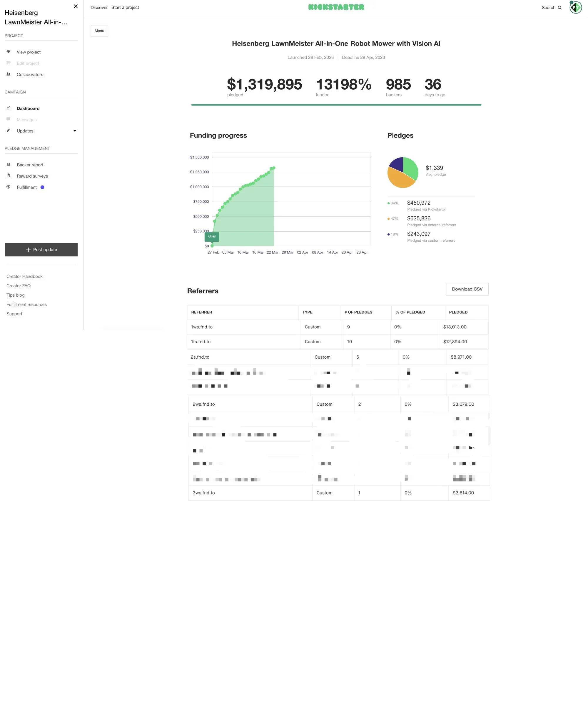Screen dimensions: 588x722
Task: Click the Edit project icon
Action: point(9,63)
